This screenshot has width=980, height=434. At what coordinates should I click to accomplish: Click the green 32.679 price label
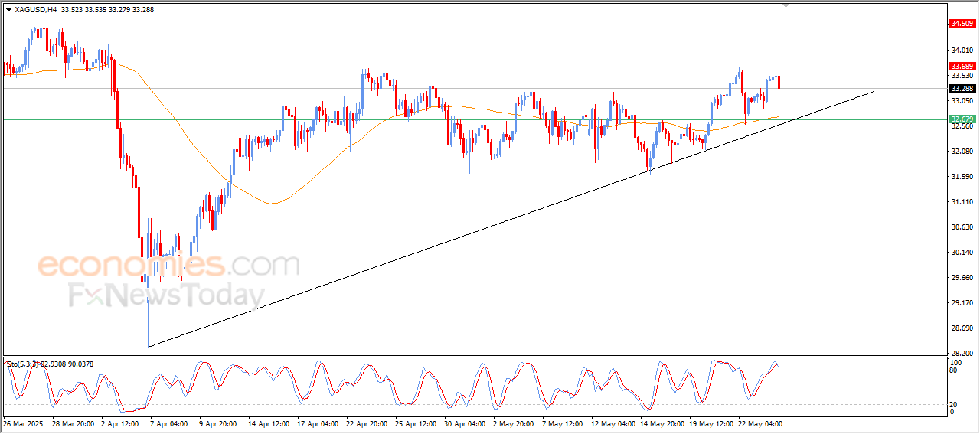pyautogui.click(x=961, y=119)
